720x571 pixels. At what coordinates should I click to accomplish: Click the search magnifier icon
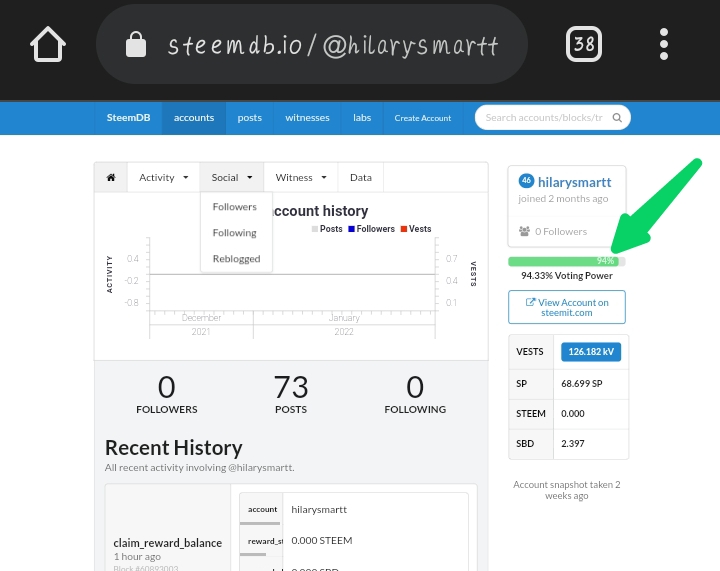pos(617,118)
